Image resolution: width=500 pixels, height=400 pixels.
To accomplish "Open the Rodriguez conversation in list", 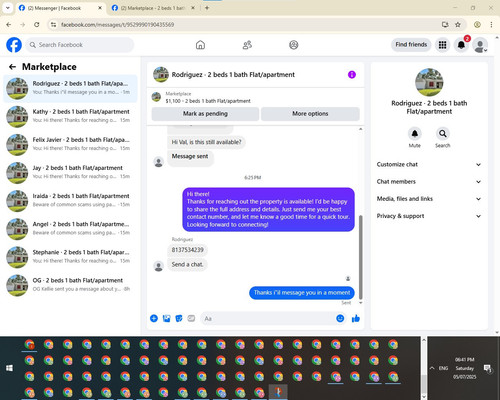I will click(70, 88).
